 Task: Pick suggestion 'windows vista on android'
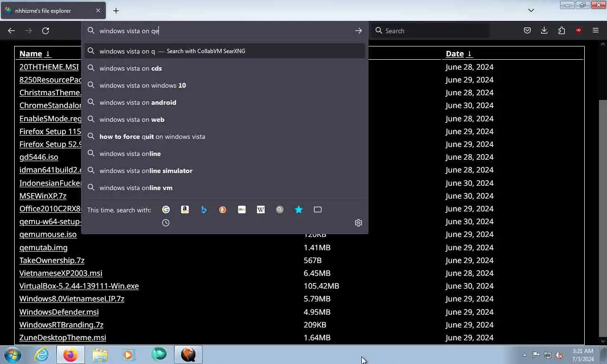coord(225,102)
